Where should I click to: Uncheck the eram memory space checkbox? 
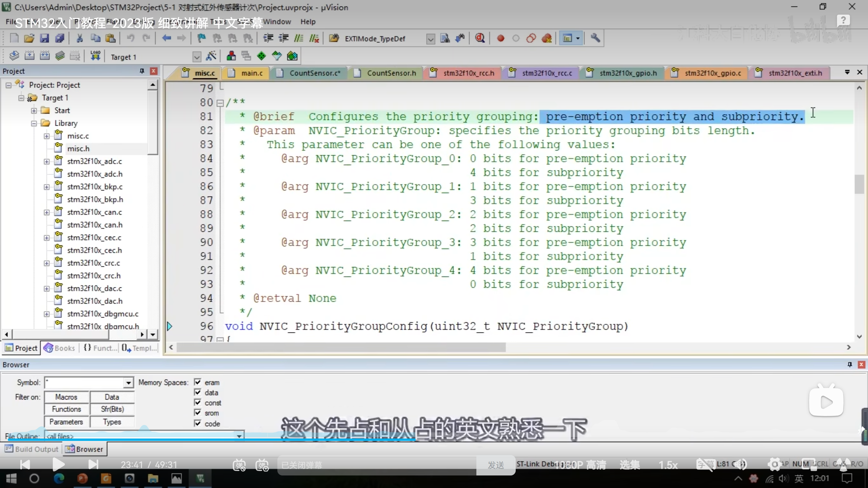(x=198, y=382)
